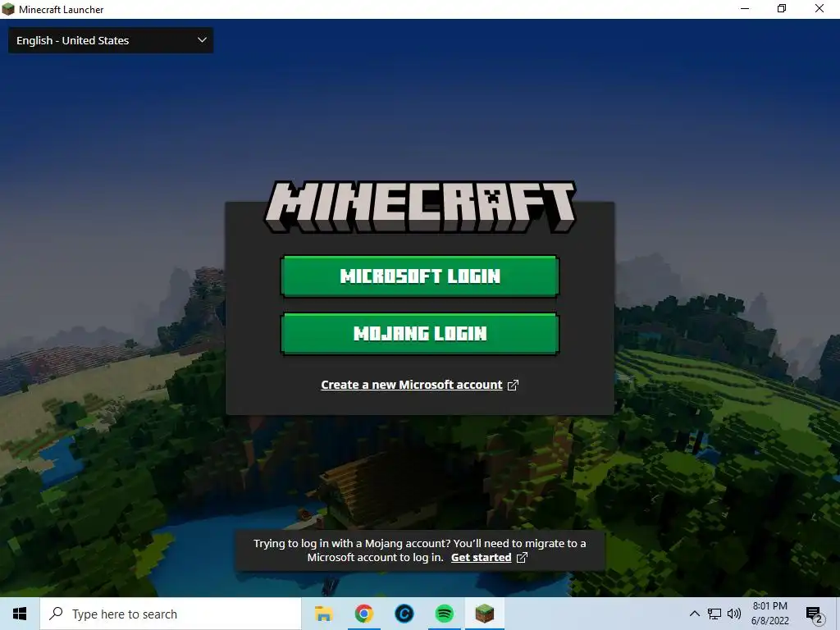This screenshot has height=630, width=840.
Task: Click the Minecraft Launcher title bar icon
Action: click(8, 9)
